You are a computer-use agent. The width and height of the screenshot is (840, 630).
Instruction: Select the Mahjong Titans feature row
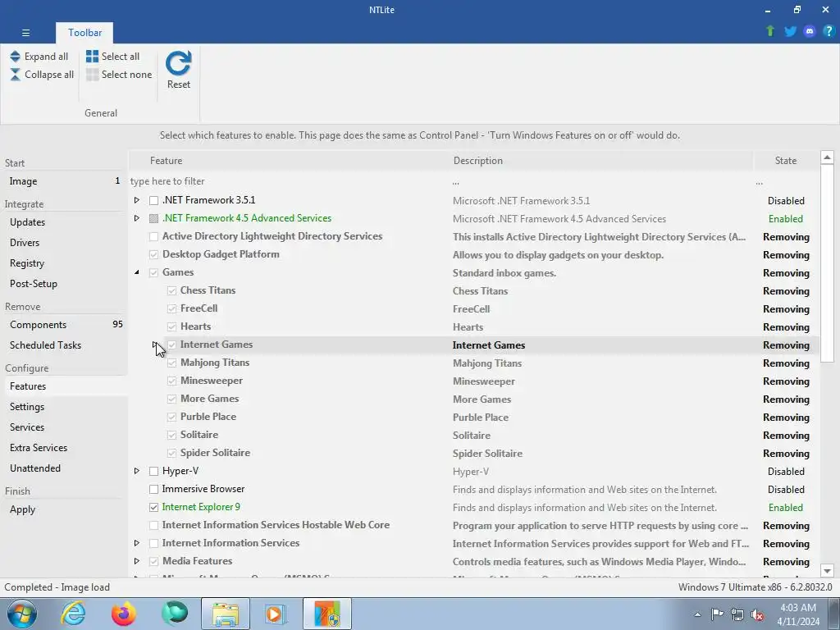(x=474, y=363)
